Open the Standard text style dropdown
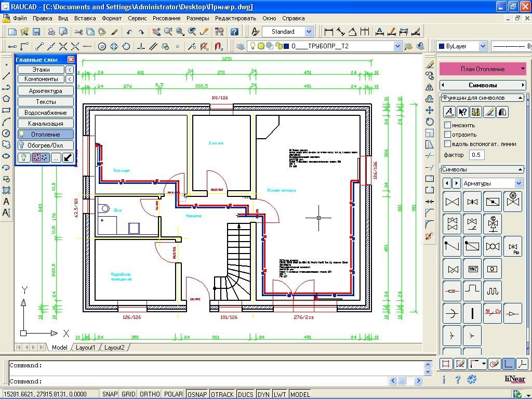532x399 pixels. pos(309,32)
